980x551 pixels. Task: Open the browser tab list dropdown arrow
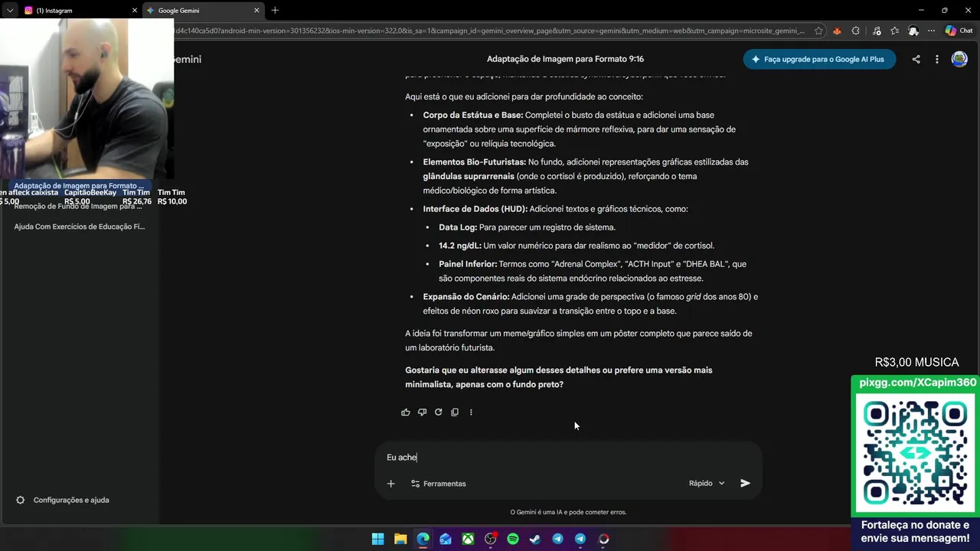10,10
